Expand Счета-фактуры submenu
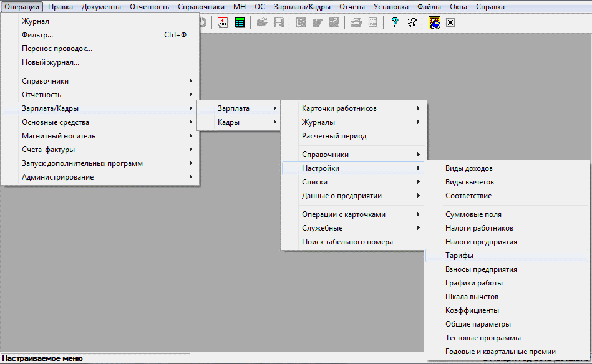This screenshot has width=592, height=364. click(100, 150)
